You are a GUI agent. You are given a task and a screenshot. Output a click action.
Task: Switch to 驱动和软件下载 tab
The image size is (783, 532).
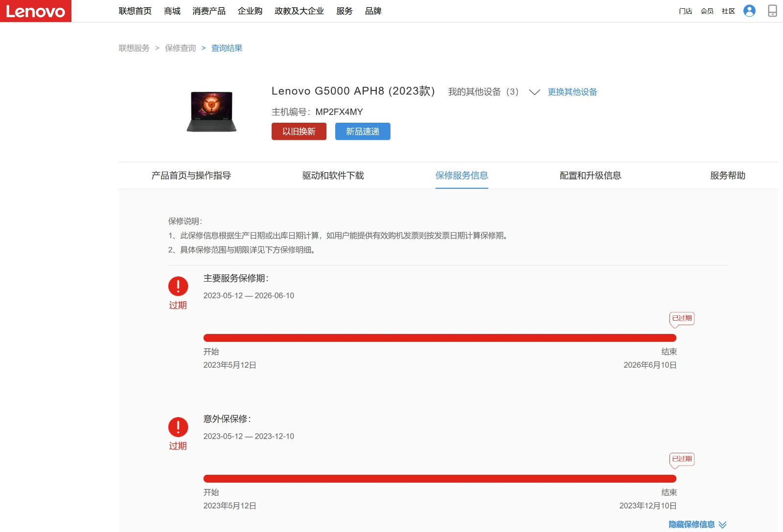click(x=333, y=176)
